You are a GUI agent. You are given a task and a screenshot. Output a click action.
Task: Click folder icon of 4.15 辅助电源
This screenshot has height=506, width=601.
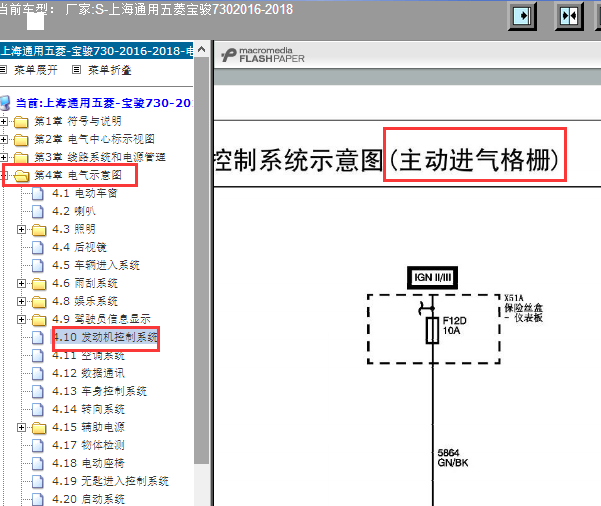tap(39, 428)
